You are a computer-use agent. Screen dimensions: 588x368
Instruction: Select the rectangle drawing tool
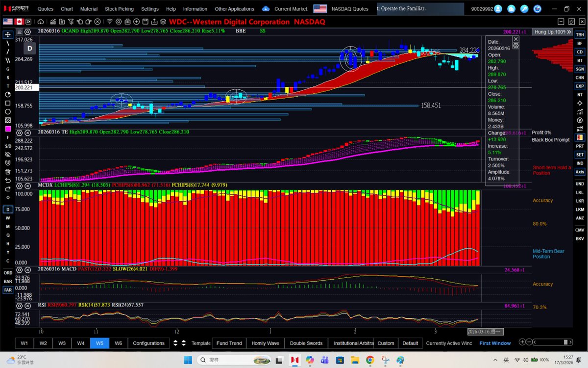click(8, 103)
